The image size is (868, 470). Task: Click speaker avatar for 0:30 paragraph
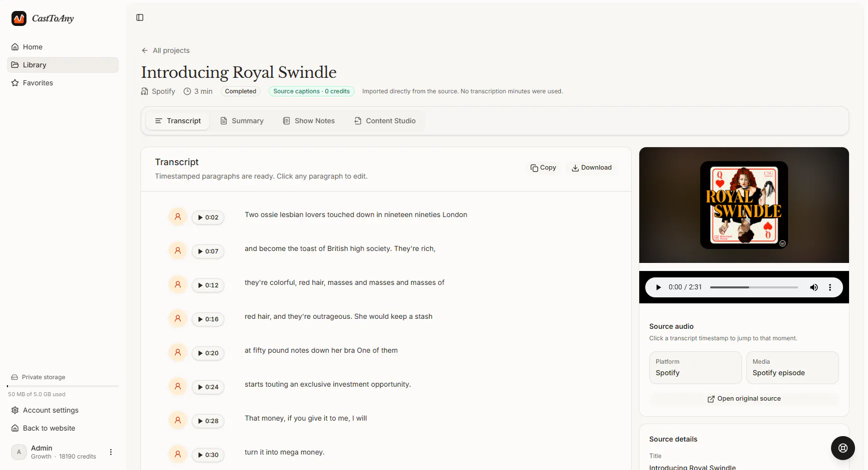pyautogui.click(x=178, y=454)
